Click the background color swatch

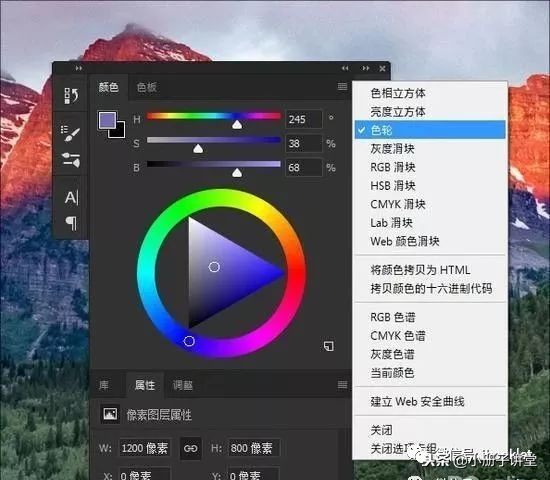click(119, 132)
